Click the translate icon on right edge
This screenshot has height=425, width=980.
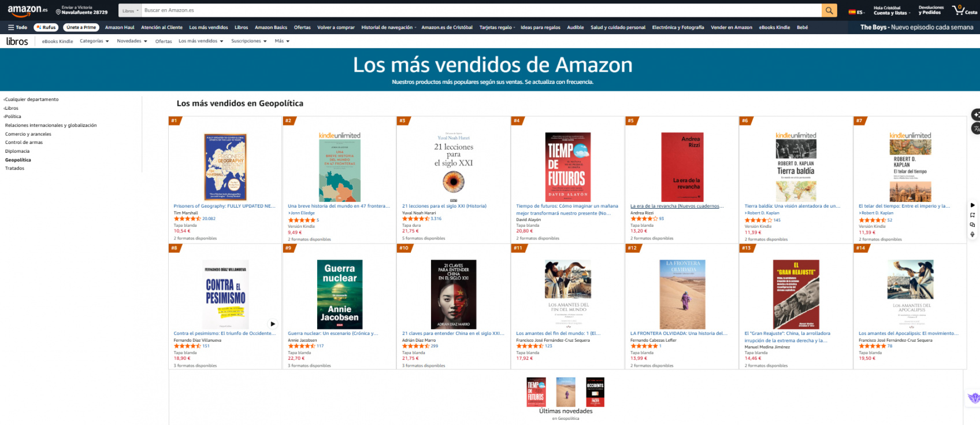[x=975, y=129]
